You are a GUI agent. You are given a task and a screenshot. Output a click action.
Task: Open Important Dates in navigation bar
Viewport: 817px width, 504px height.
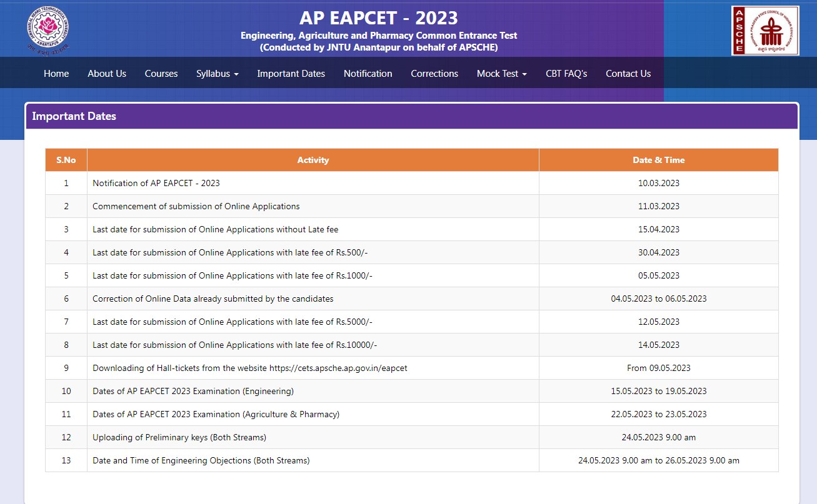pos(291,73)
